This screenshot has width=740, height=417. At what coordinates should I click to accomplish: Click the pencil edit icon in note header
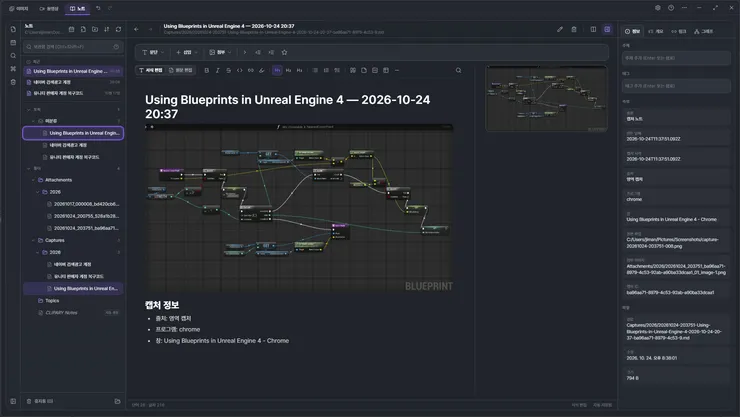tap(560, 29)
